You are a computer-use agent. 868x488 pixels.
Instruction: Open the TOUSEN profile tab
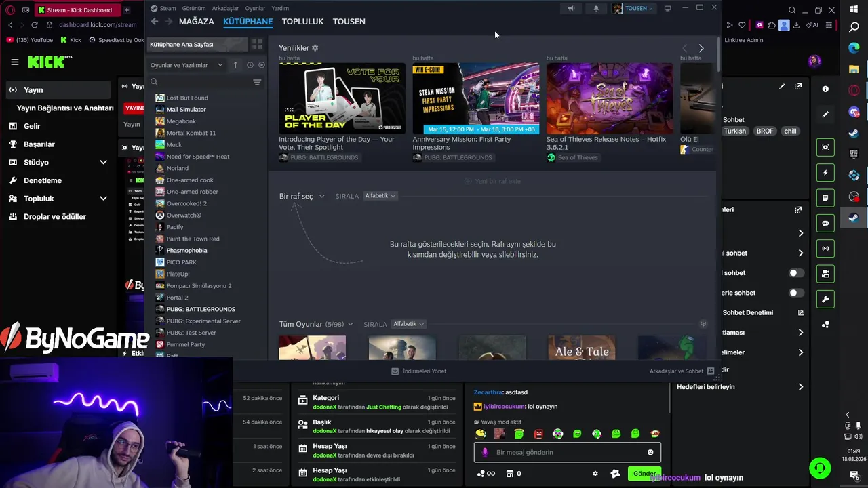pos(349,22)
